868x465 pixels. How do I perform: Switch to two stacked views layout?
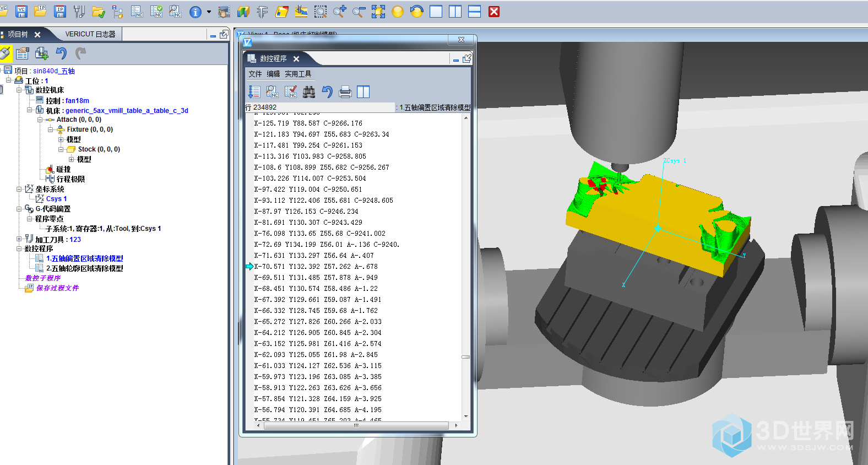coord(475,11)
